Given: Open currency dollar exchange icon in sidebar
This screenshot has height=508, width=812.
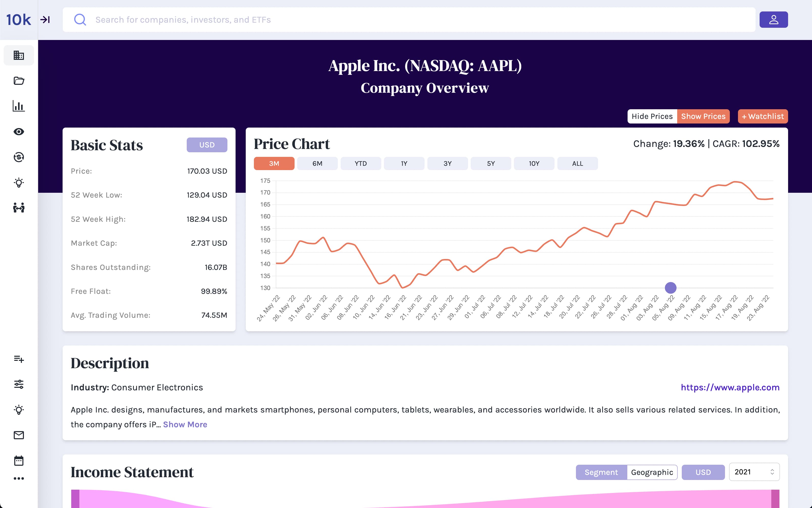Looking at the screenshot, I should (x=19, y=157).
